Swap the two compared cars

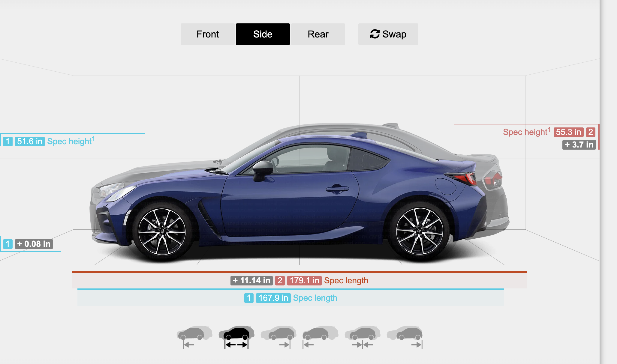tap(388, 34)
